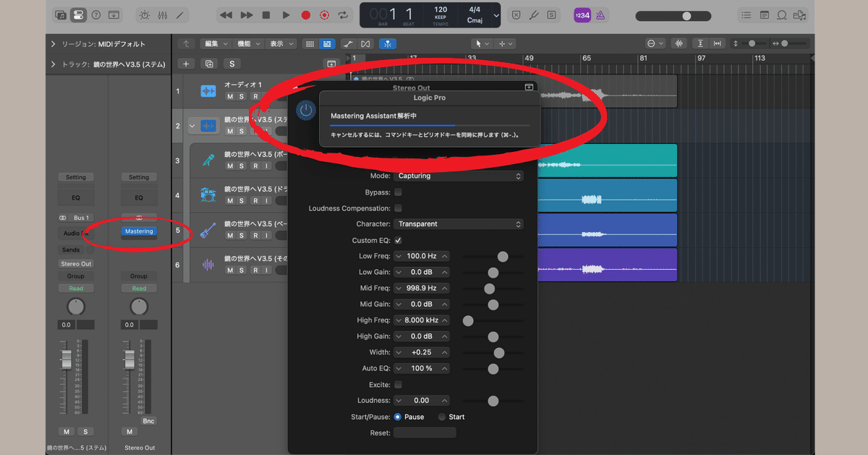Toggle the global Solo S button
The width and height of the screenshot is (868, 455).
232,64
